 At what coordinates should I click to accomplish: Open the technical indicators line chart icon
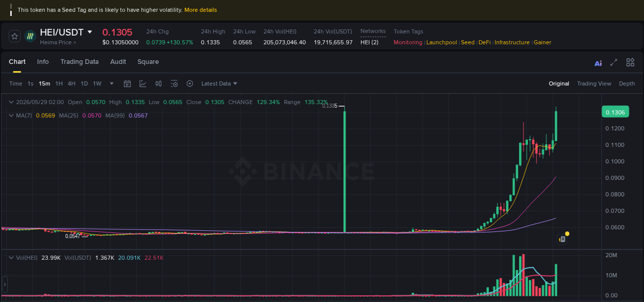[x=143, y=83]
